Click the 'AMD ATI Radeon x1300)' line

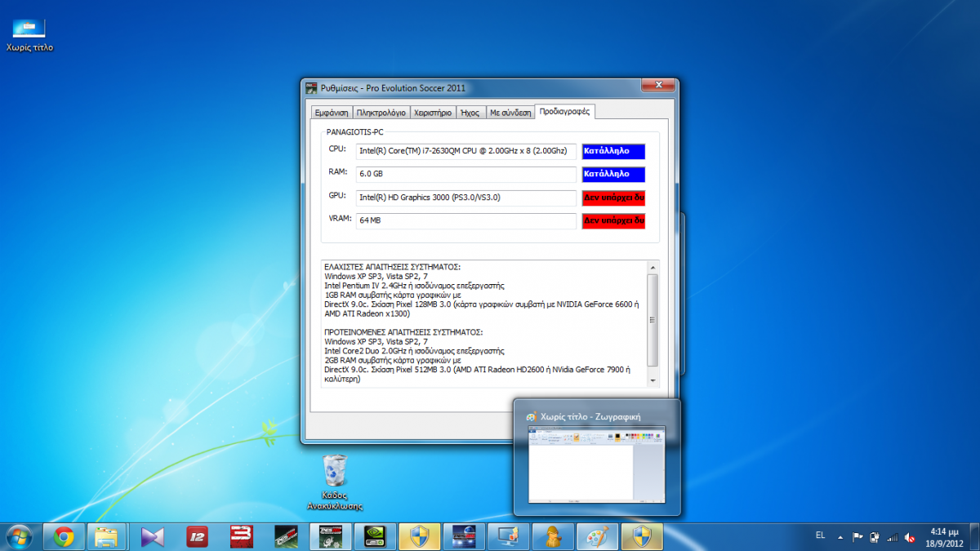[x=365, y=314]
